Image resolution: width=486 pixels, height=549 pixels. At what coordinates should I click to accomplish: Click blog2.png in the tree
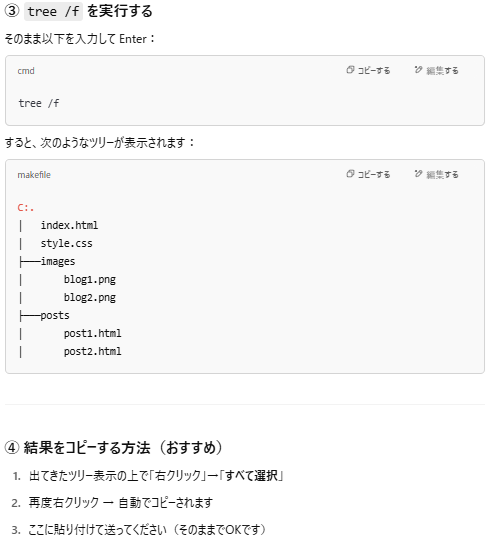90,298
